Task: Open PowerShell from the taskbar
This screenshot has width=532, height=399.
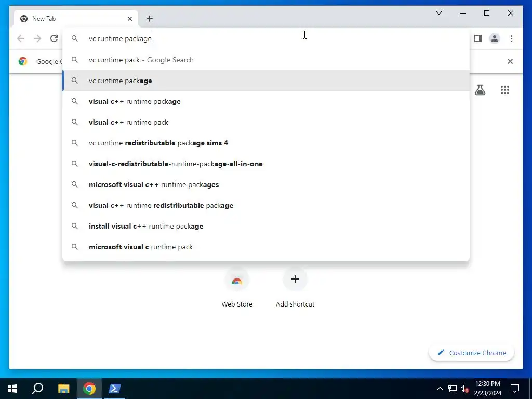Action: [114, 389]
